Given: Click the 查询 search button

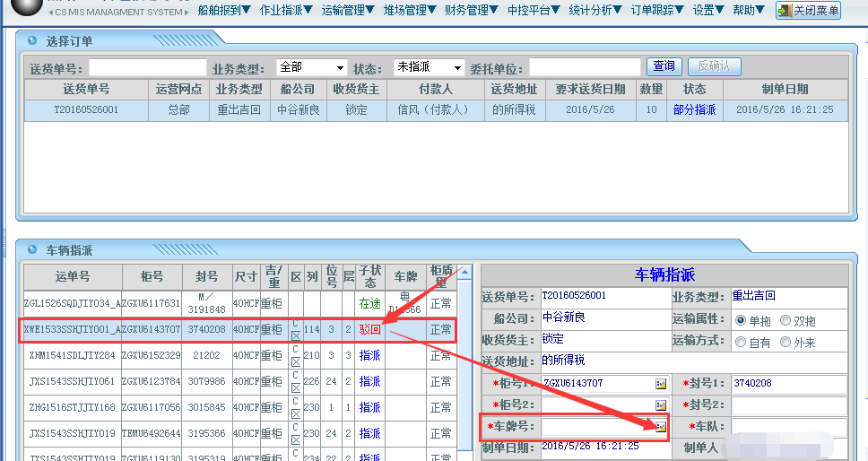Looking at the screenshot, I should tap(664, 66).
